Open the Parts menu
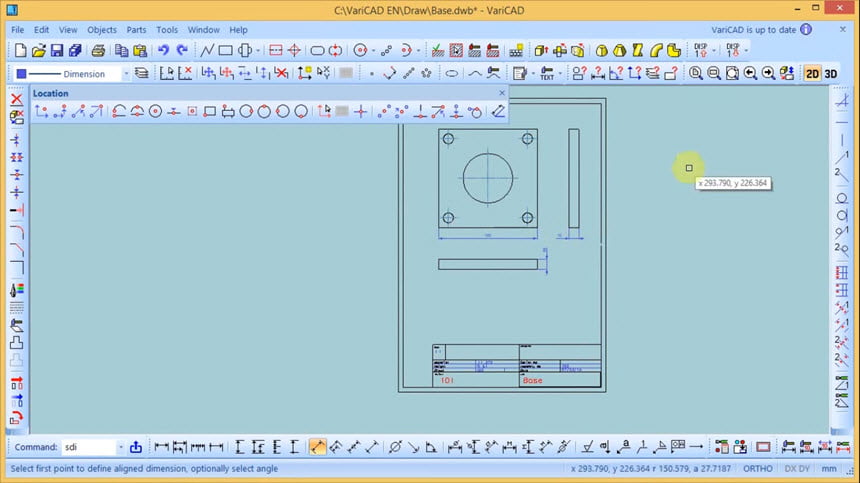 [x=136, y=30]
